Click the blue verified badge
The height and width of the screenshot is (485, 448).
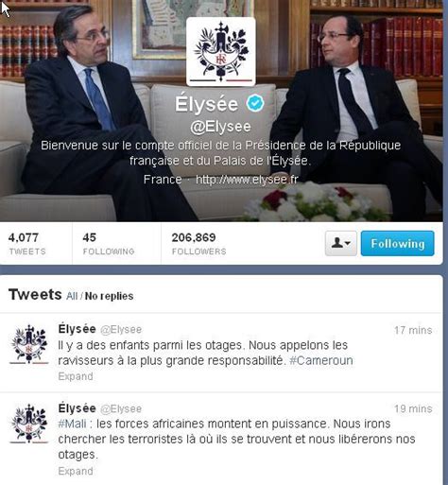coord(255,103)
